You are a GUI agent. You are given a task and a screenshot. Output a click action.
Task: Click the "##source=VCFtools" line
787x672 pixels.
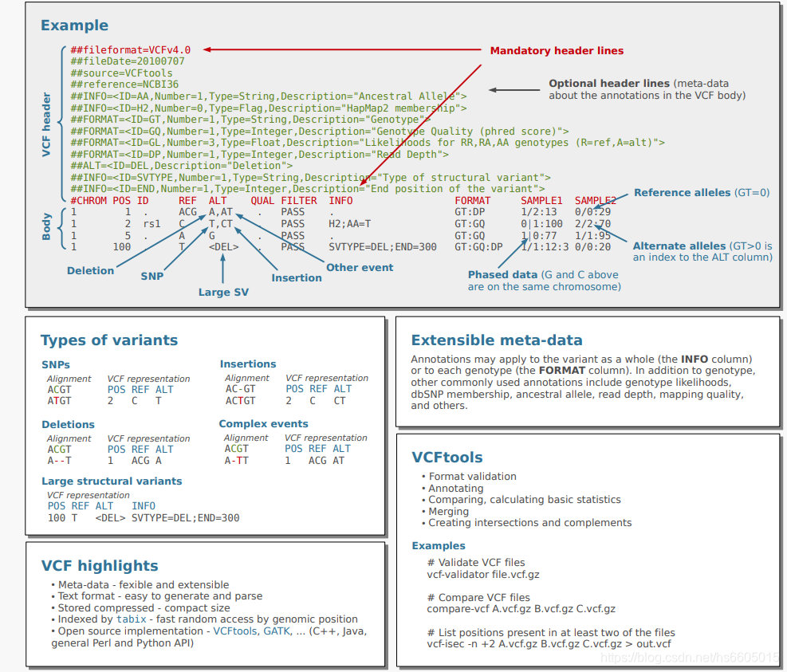(x=121, y=73)
